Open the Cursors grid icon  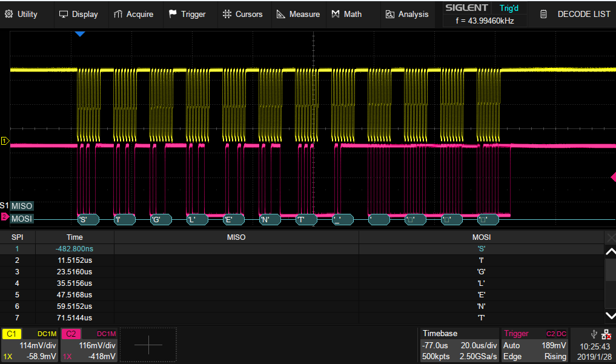click(x=227, y=14)
